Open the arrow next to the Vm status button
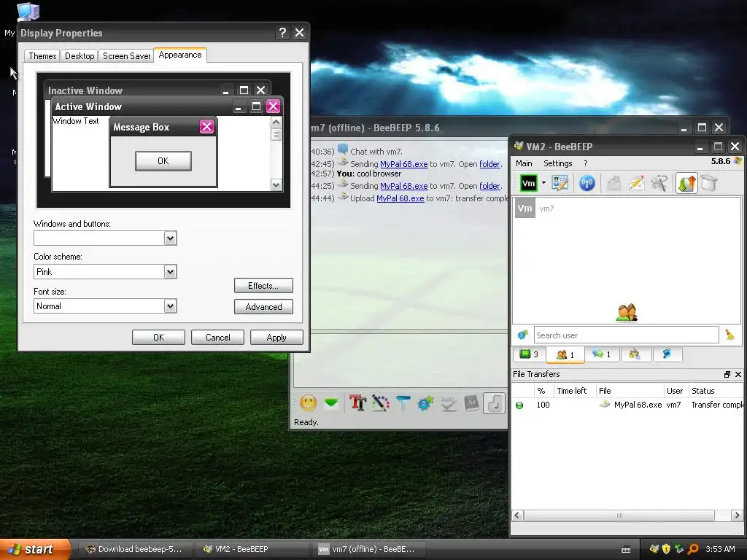747x560 pixels. 543,183
